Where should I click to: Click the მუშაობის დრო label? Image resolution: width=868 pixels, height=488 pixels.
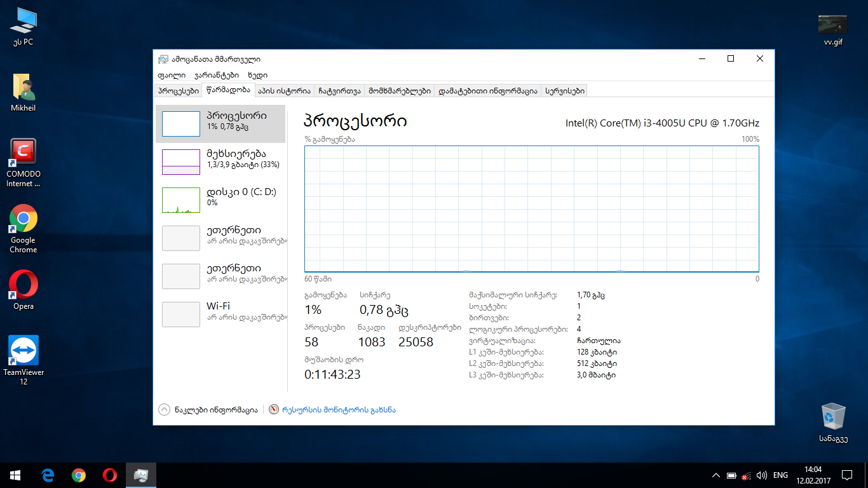pyautogui.click(x=334, y=360)
